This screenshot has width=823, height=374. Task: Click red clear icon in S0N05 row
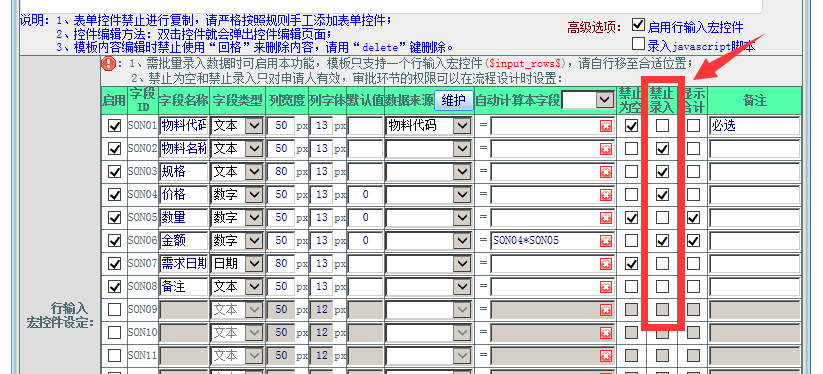606,218
